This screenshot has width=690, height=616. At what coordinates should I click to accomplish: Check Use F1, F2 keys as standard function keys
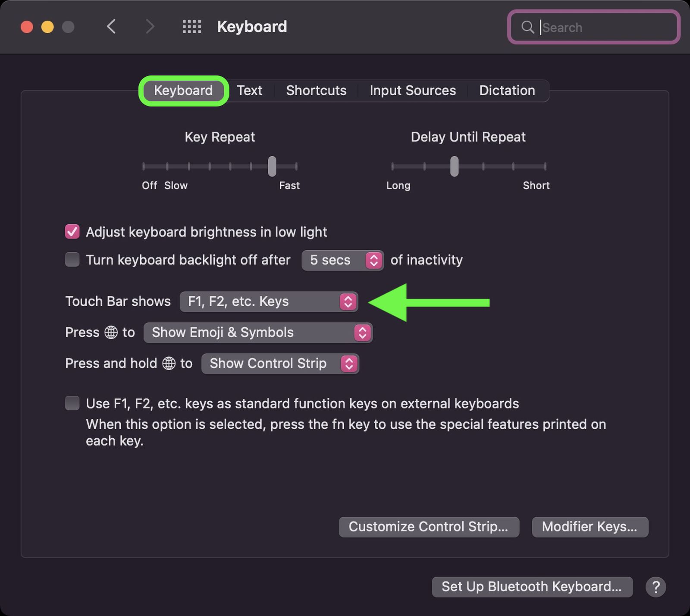72,403
